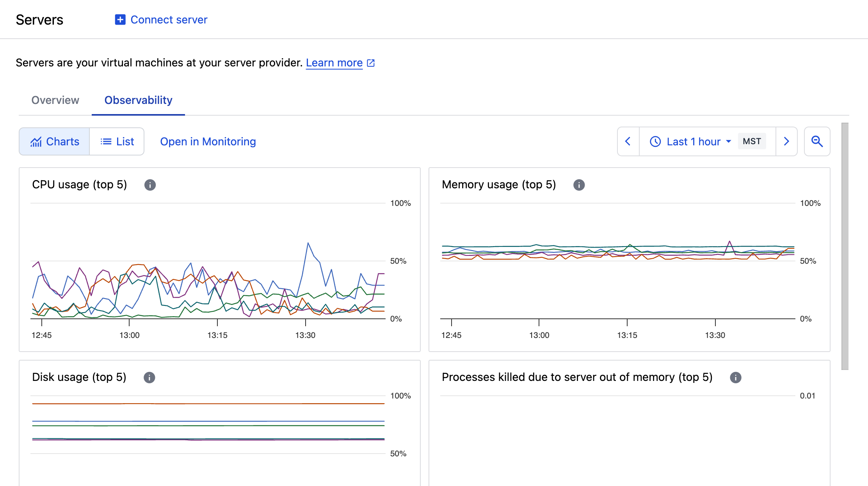Toggle the MST timezone badge
868x486 pixels.
[752, 141]
